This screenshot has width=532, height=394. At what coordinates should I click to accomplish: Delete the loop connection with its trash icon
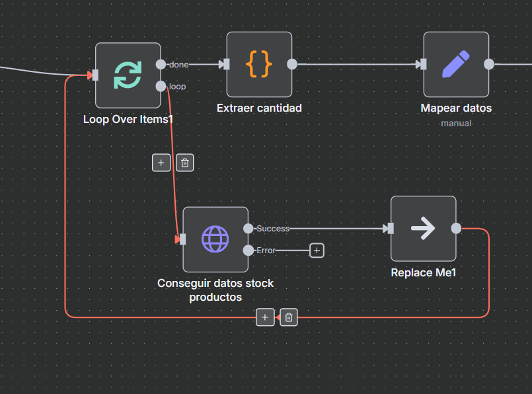(185, 163)
